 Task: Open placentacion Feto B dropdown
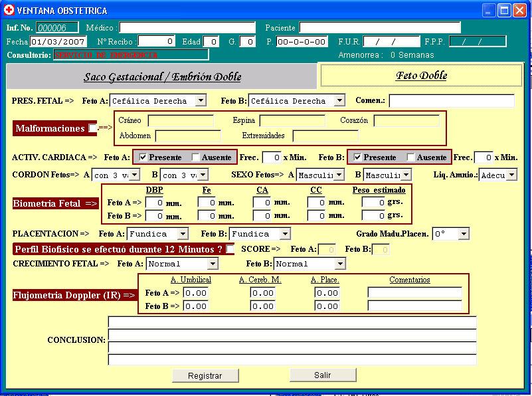(286, 233)
